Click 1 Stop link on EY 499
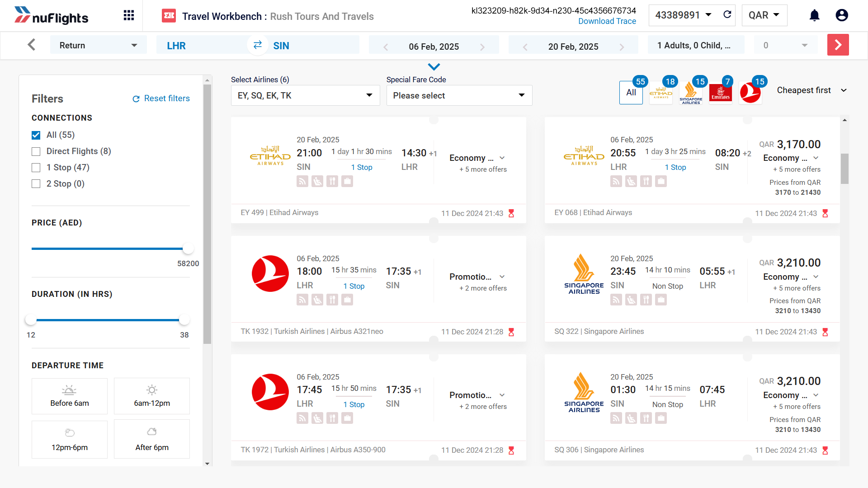The width and height of the screenshot is (868, 488). tap(362, 168)
